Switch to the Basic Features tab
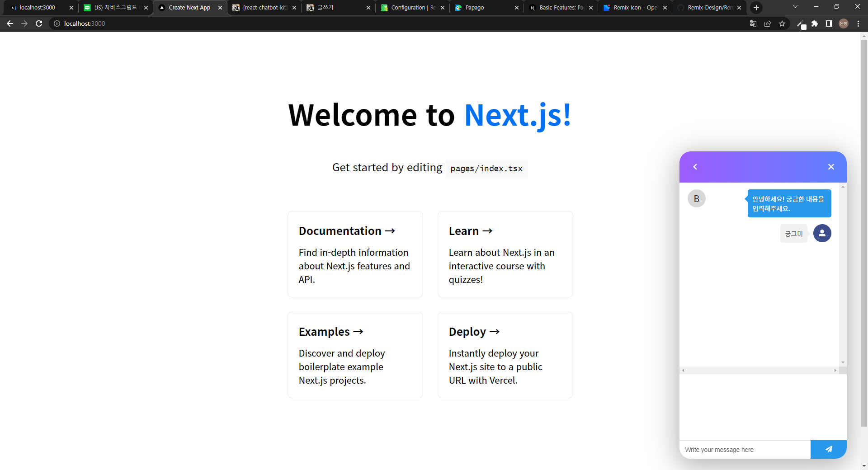Viewport: 868px width, 470px height. click(561, 8)
